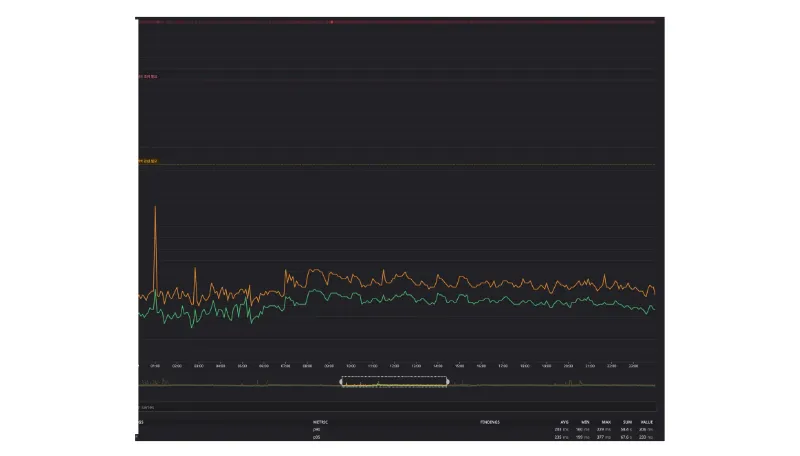
Task: Click the 01:00 label on the time axis
Action: (155, 366)
